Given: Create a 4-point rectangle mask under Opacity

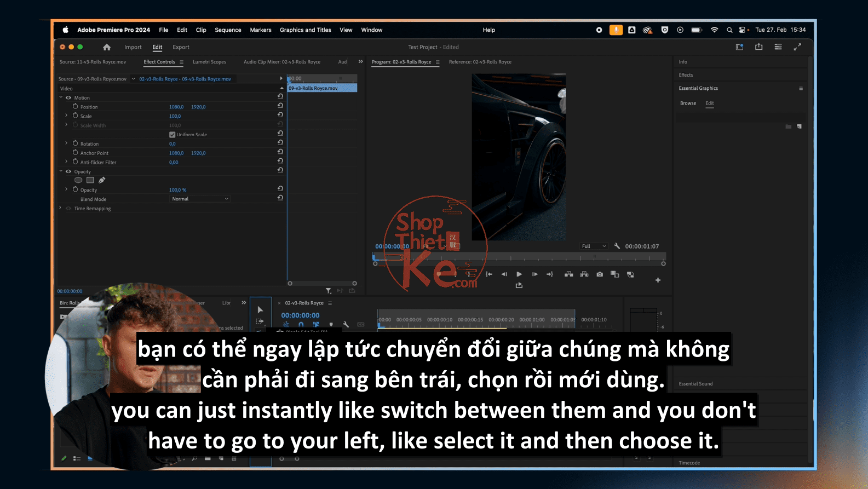Looking at the screenshot, I should tap(90, 180).
